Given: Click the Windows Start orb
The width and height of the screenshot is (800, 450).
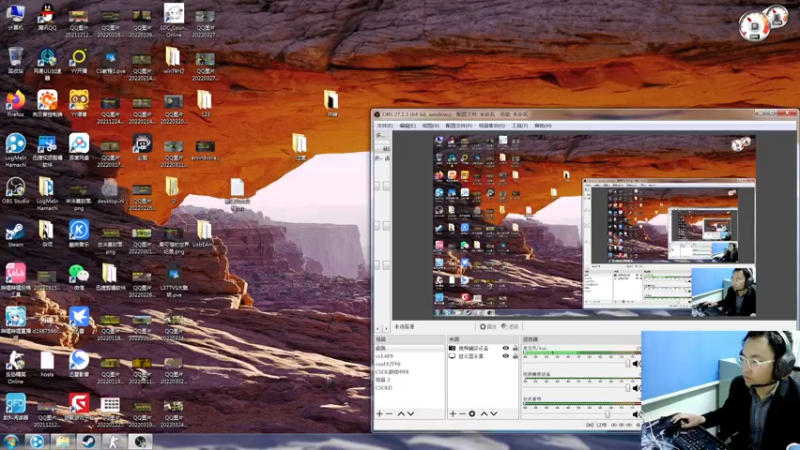Looking at the screenshot, I should click(10, 441).
